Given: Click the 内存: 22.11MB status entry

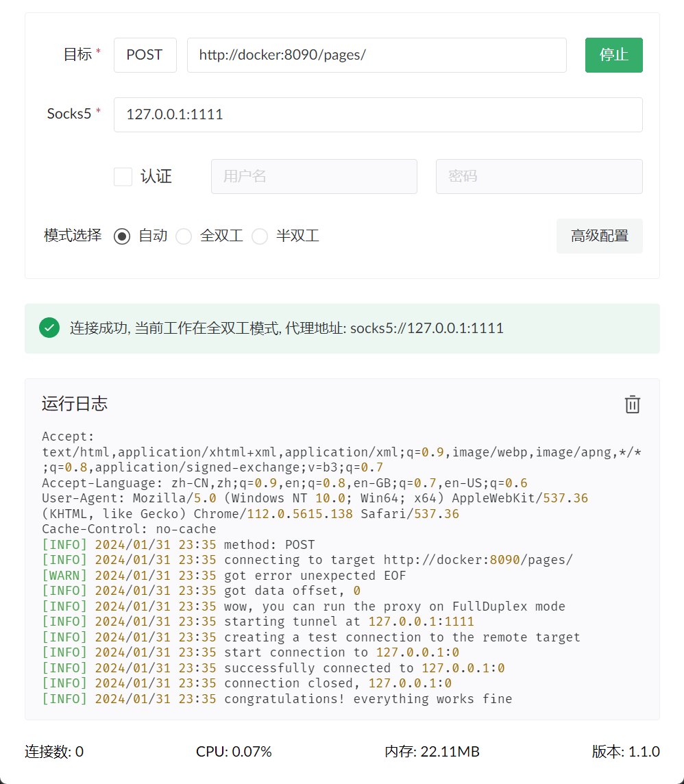Looking at the screenshot, I should pyautogui.click(x=432, y=752).
